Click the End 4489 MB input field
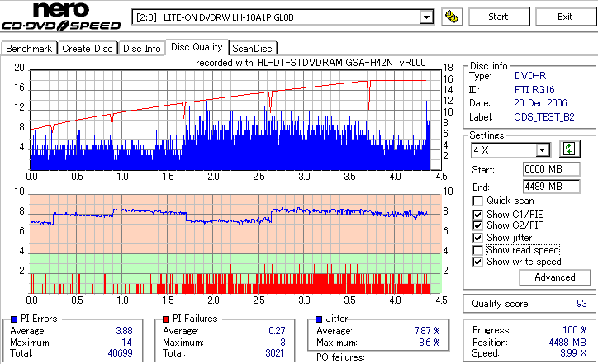Viewport: 598px width, 364px height. pyautogui.click(x=552, y=187)
